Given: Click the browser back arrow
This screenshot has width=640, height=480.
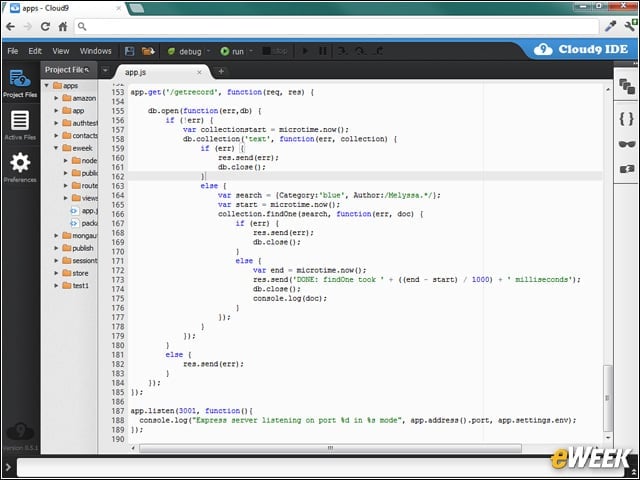Looking at the screenshot, I should point(11,27).
